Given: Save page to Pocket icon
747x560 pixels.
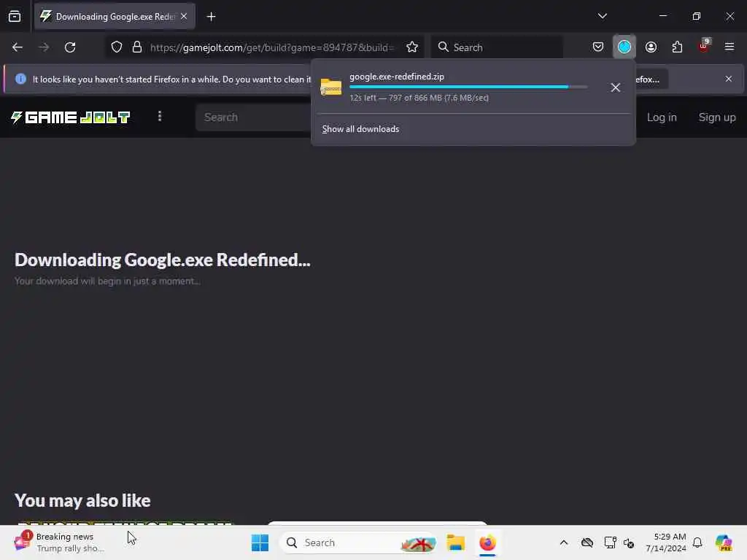Looking at the screenshot, I should (x=598, y=47).
